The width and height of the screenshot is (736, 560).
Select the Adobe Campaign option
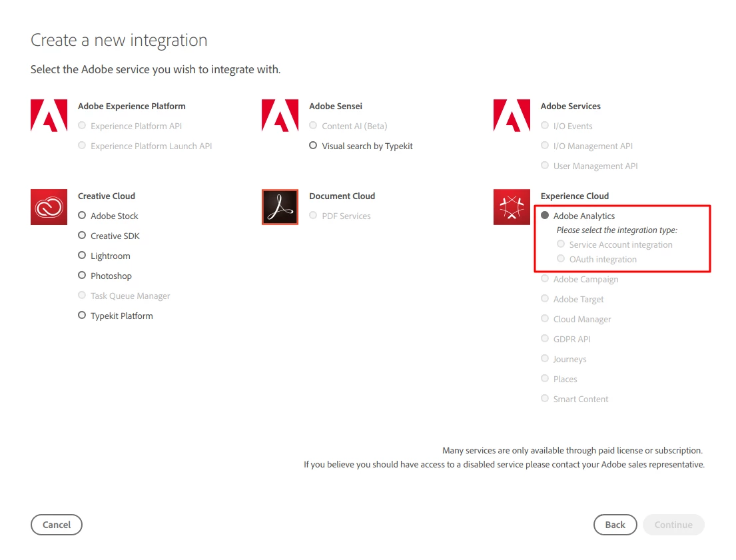point(544,278)
